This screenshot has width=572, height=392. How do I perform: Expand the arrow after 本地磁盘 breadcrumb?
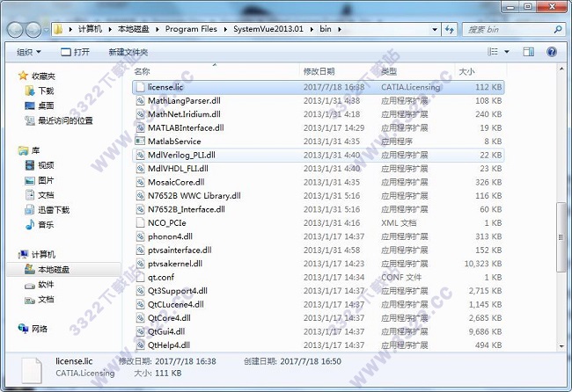[158, 30]
